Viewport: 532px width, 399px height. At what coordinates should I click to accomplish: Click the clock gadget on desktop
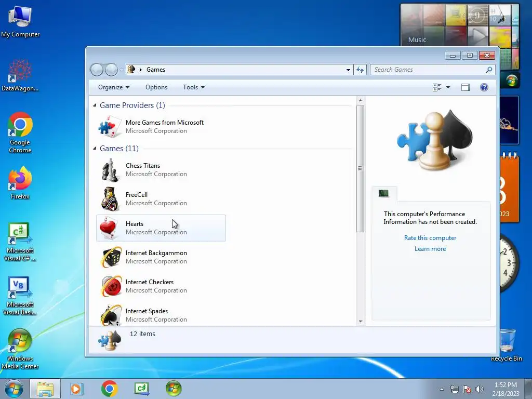pos(509,262)
